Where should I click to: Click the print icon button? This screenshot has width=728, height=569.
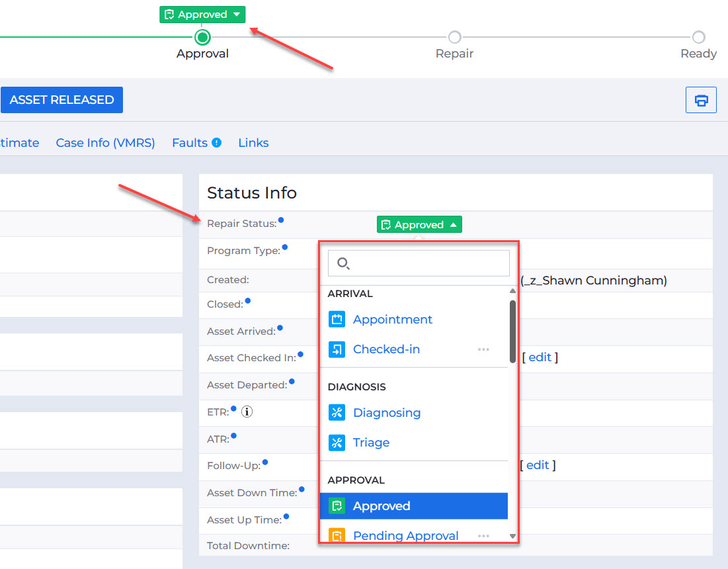pyautogui.click(x=701, y=101)
